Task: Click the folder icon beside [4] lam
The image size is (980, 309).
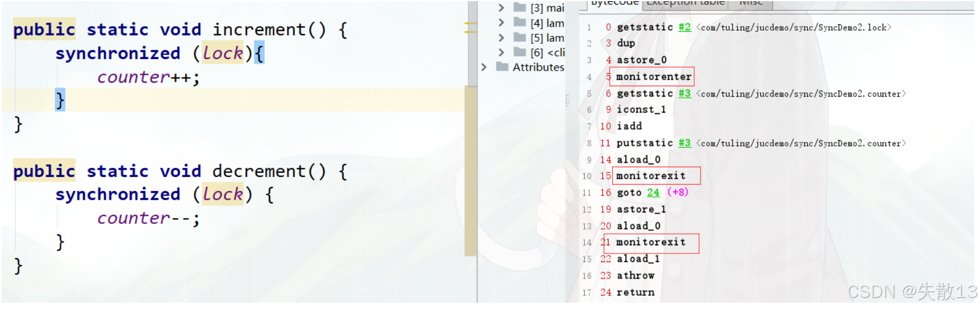Action: (x=520, y=23)
